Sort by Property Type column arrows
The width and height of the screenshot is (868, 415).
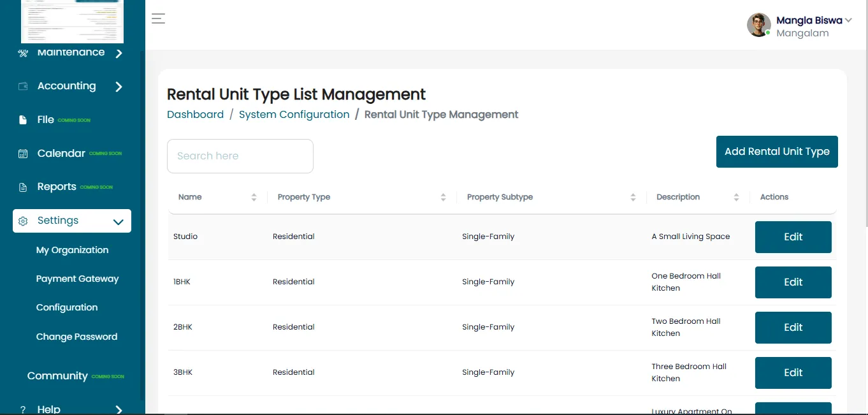tap(443, 198)
